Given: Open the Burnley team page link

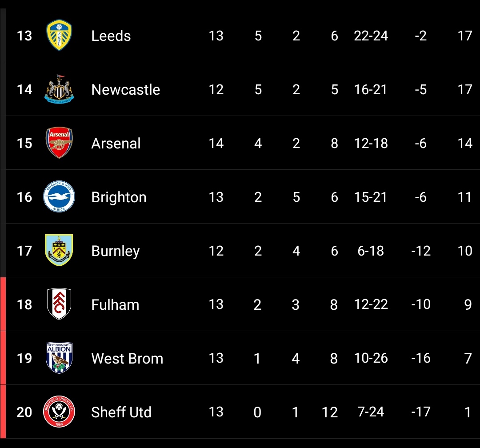Looking at the screenshot, I should pos(116,251).
